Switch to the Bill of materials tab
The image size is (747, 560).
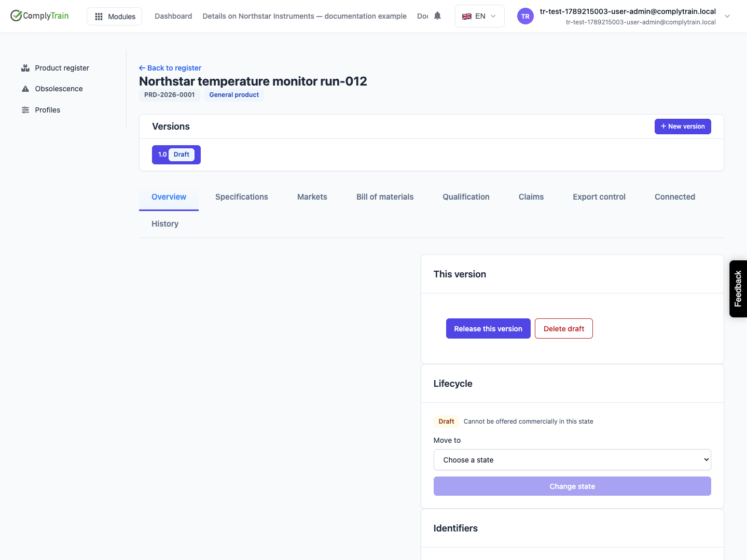click(x=385, y=197)
